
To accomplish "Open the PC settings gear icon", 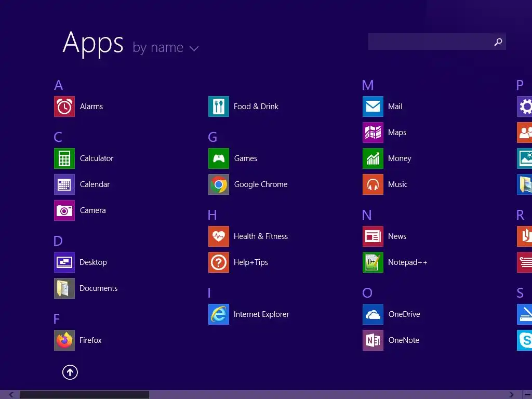I will [x=525, y=107].
